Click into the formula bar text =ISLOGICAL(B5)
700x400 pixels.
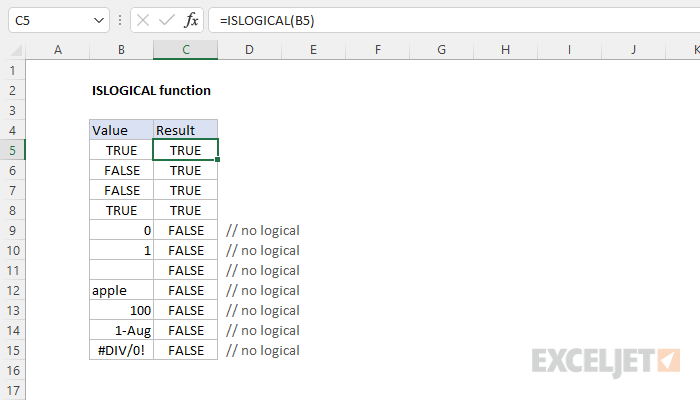tap(267, 21)
